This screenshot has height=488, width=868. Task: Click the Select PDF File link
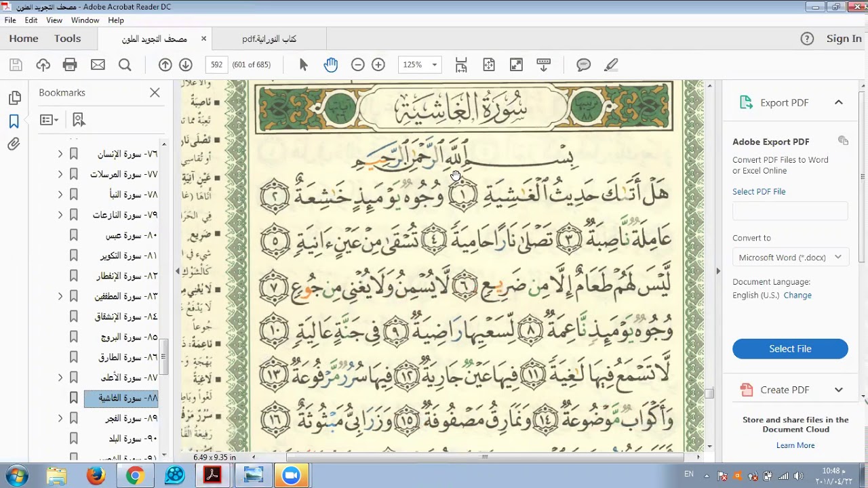759,192
